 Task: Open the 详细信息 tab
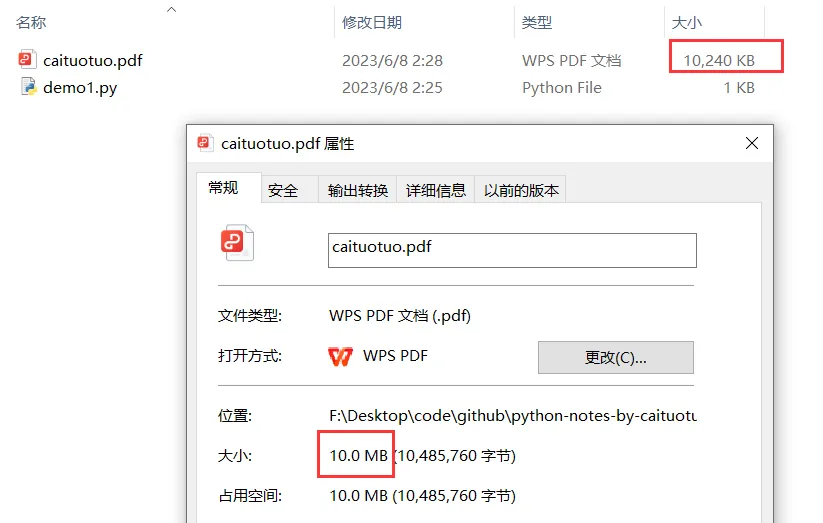[436, 190]
